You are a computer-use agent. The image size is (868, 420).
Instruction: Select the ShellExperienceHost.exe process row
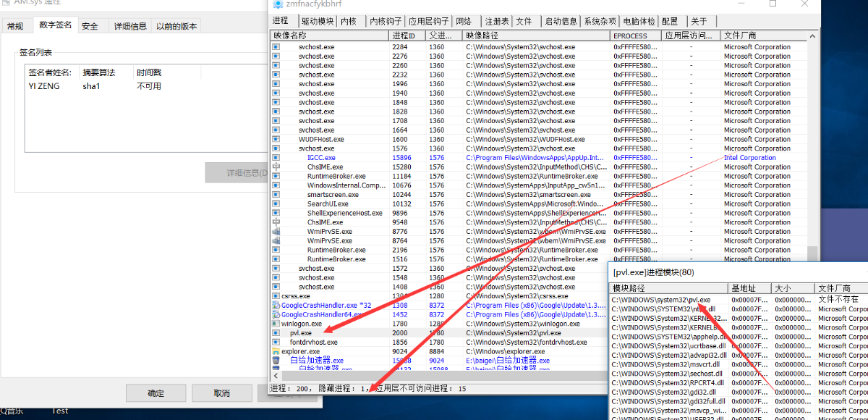click(x=540, y=213)
